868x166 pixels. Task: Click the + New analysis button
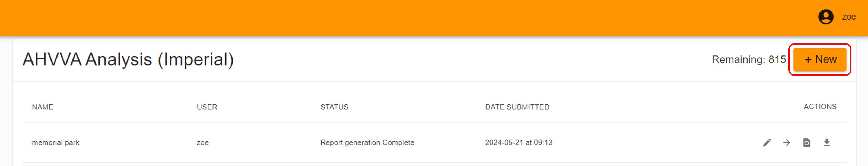(820, 59)
